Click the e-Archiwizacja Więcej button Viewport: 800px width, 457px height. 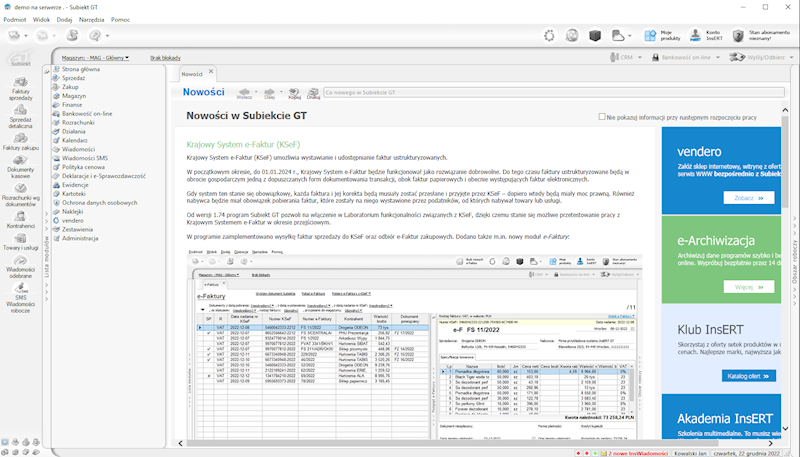tap(748, 287)
